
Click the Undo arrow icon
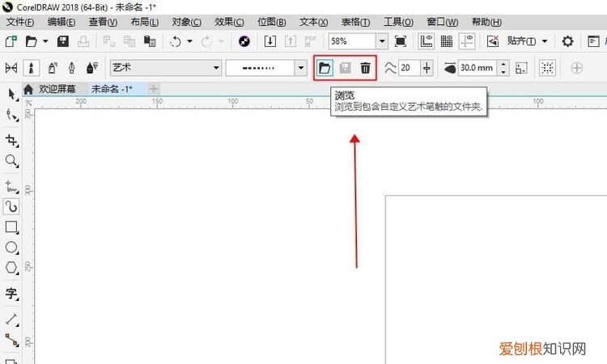pyautogui.click(x=176, y=41)
